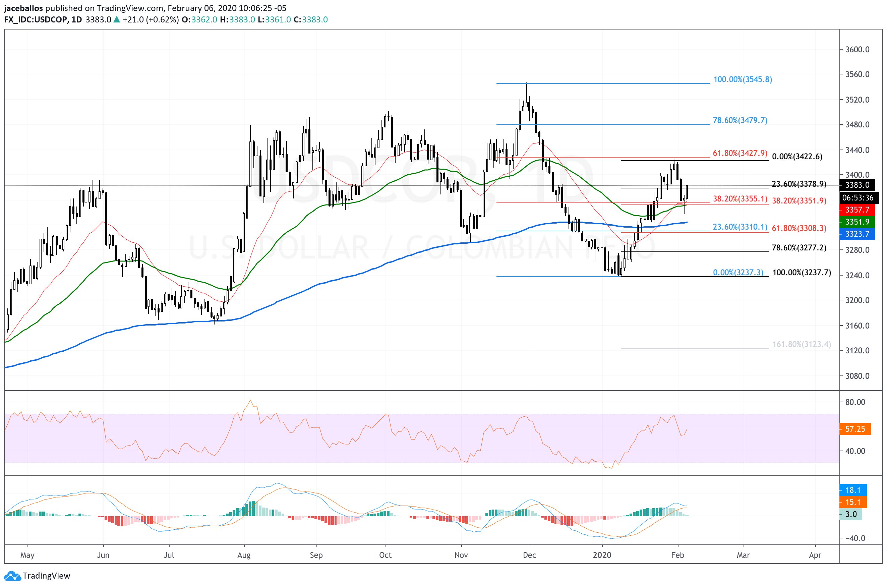Select the red 61.80%(3427.9) Fibonacci label

click(x=740, y=153)
